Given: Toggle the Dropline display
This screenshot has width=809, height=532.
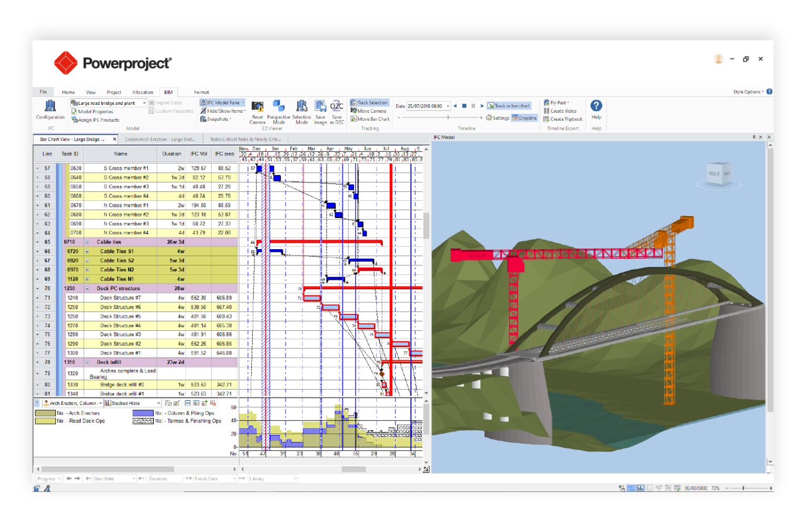Looking at the screenshot, I should 525,118.
